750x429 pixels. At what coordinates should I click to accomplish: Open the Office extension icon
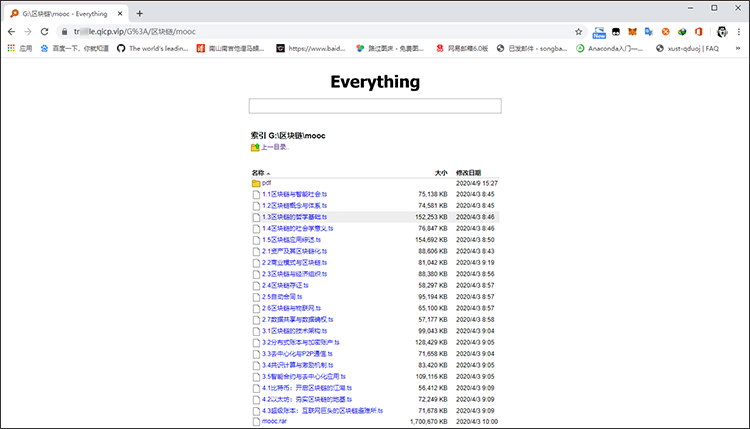(x=698, y=31)
